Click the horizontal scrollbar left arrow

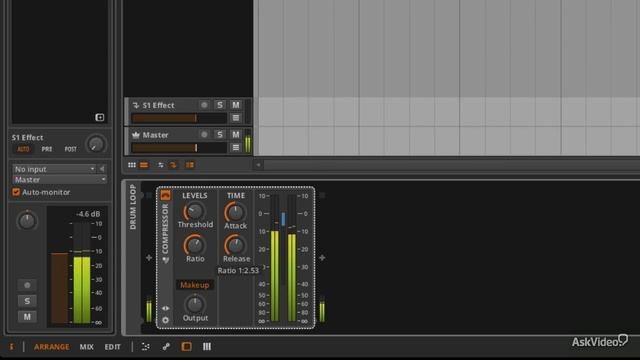pos(258,165)
